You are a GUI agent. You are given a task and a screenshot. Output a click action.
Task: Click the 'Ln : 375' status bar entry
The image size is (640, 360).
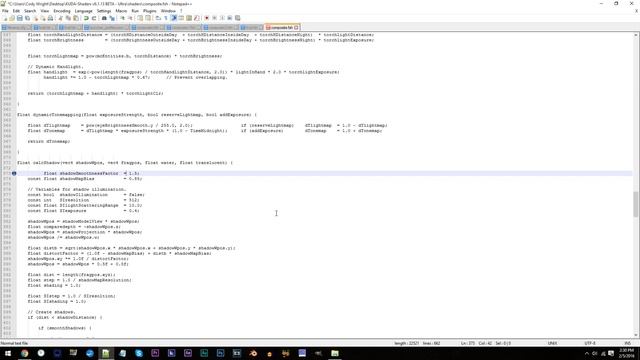coord(468,343)
